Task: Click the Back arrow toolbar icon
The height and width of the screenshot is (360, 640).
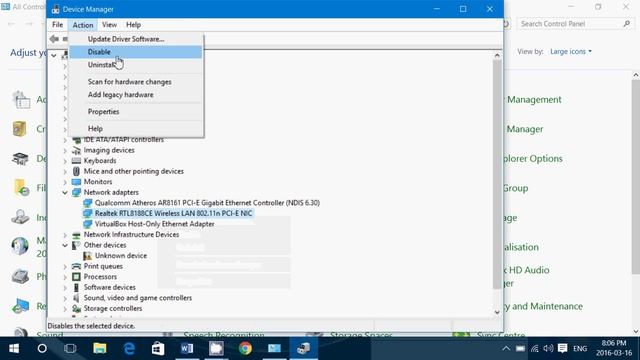Action: [x=54, y=39]
